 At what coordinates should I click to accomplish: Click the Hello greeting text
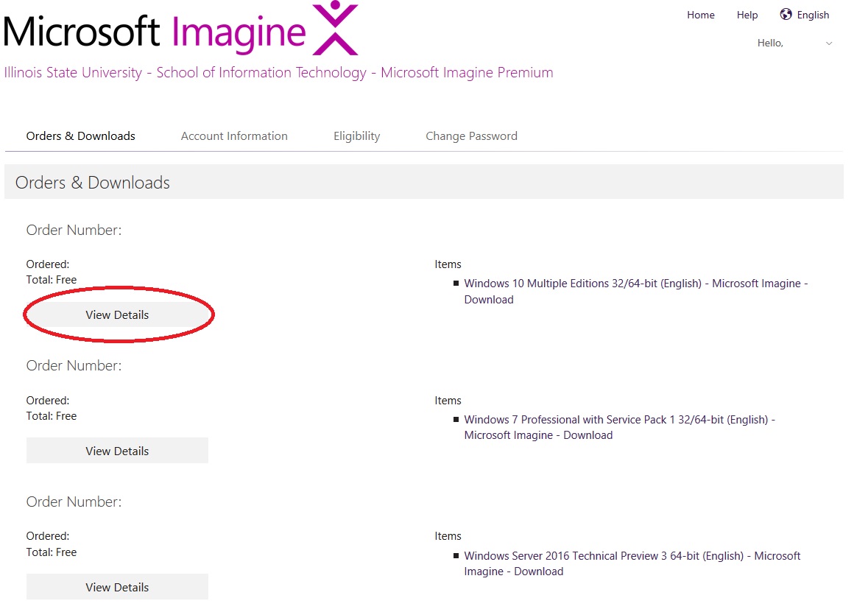pyautogui.click(x=770, y=43)
